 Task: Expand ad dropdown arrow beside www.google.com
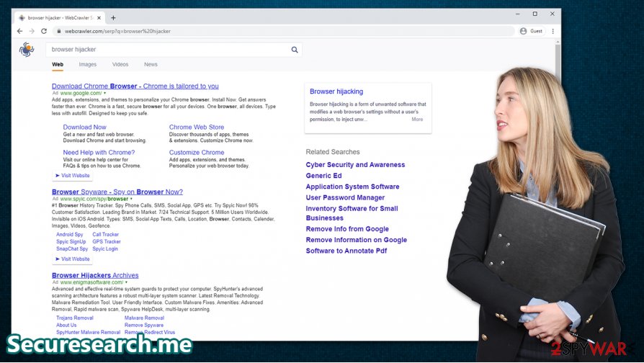click(105, 93)
